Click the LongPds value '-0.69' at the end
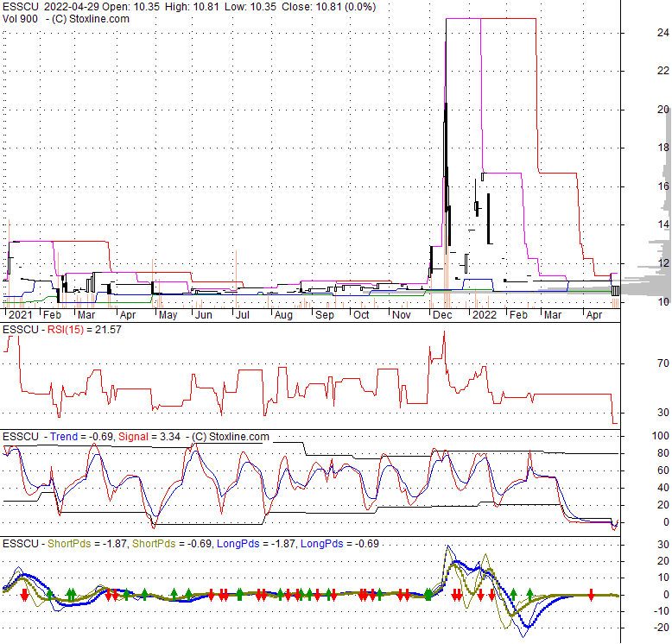Viewport: 672px width, 644px height. point(368,544)
